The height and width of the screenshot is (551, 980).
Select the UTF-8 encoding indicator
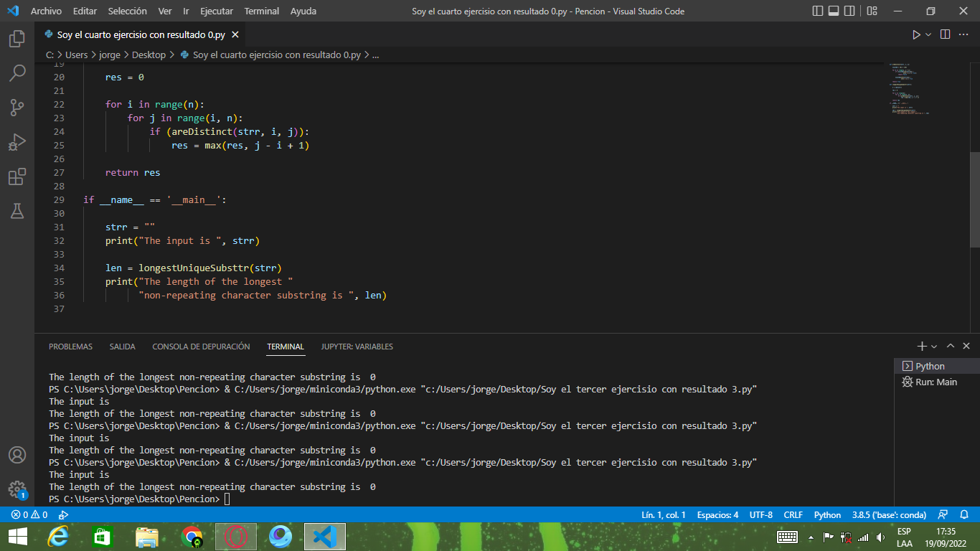click(761, 514)
